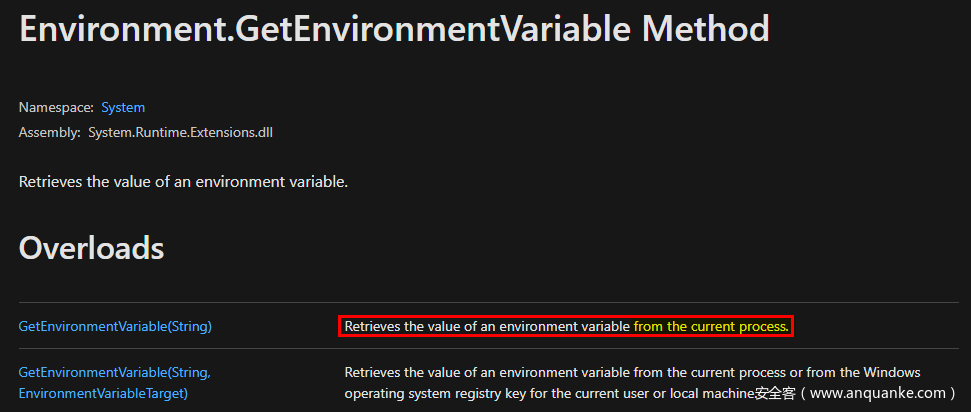This screenshot has height=412, width=971.
Task: Click the Environment.GetEnvironmentVariable Method page title
Action: [x=394, y=28]
